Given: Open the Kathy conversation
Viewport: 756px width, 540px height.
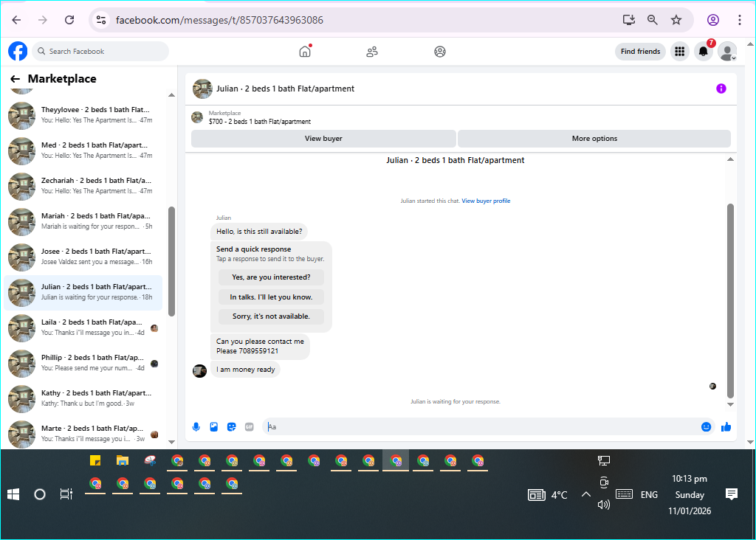Looking at the screenshot, I should tap(83, 398).
